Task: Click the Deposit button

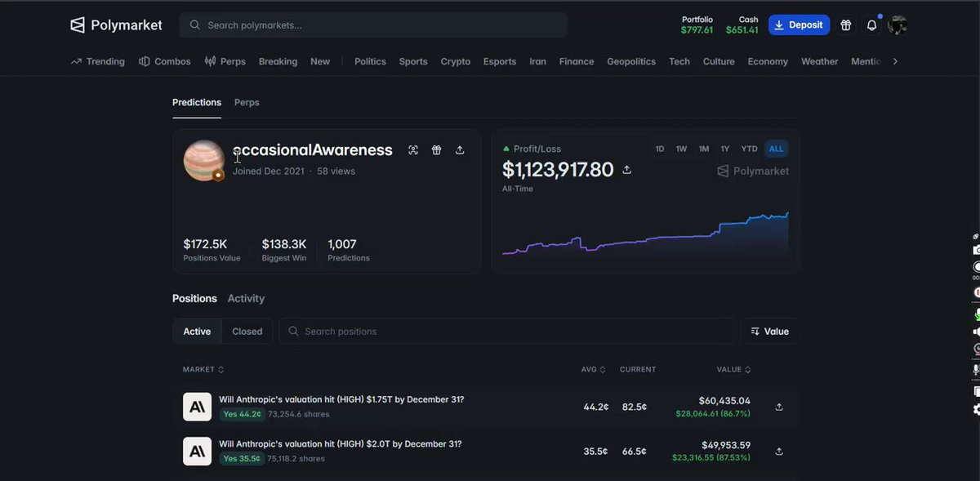Action: point(799,25)
